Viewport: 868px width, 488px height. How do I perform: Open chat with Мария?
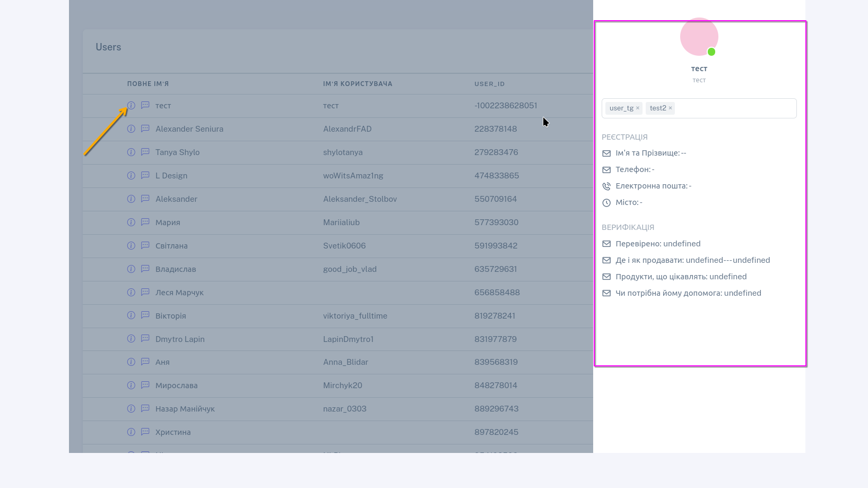pyautogui.click(x=145, y=222)
